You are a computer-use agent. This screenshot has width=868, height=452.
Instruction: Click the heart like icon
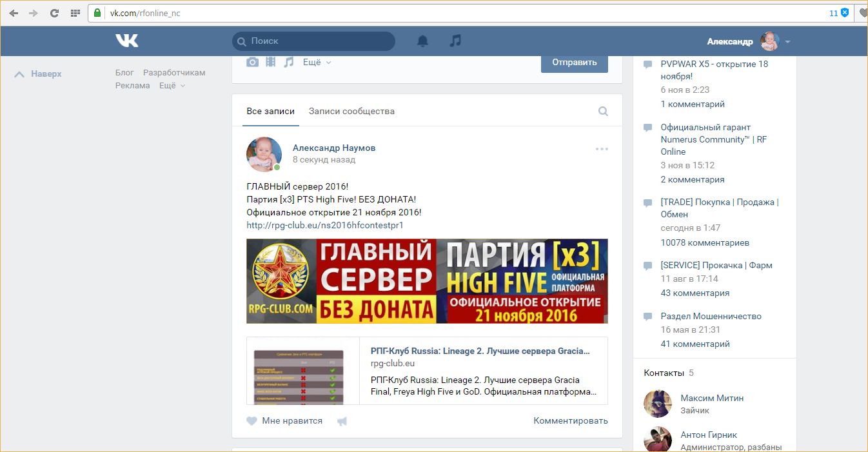(252, 421)
